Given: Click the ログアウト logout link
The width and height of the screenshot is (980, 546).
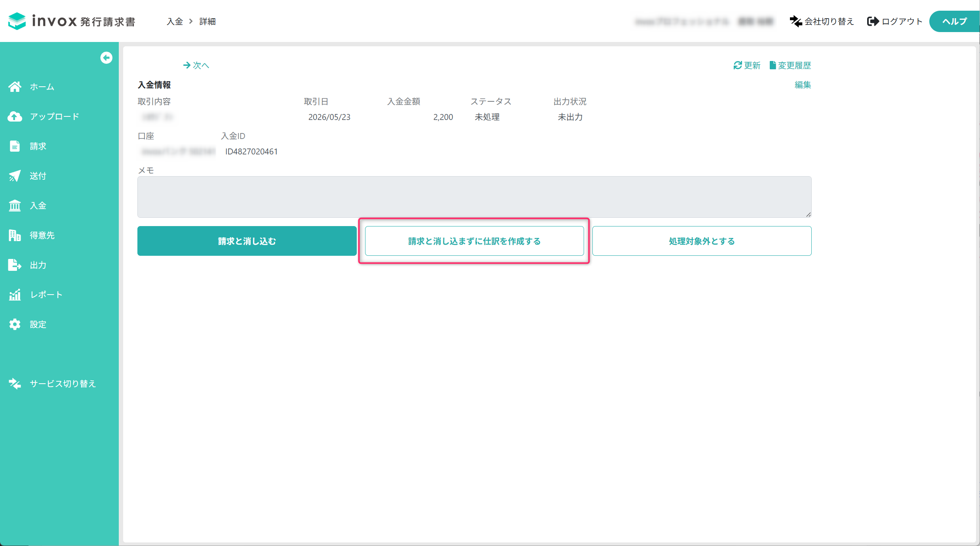Looking at the screenshot, I should pos(894,21).
